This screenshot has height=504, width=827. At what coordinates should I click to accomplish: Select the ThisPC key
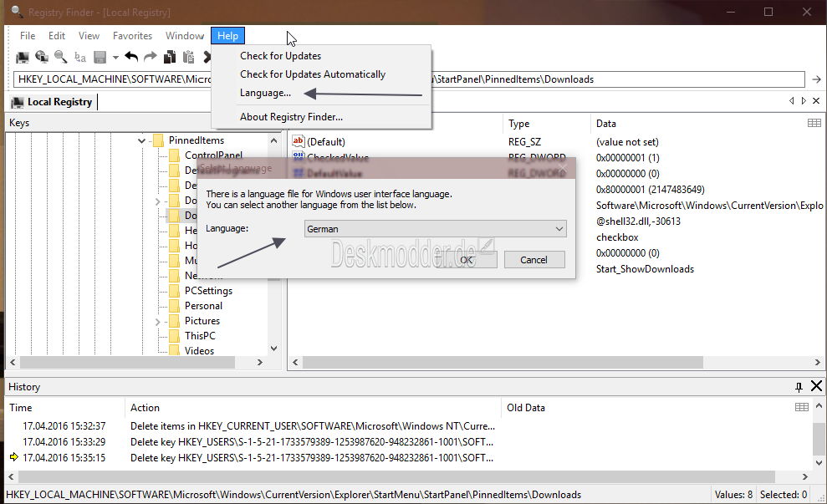(200, 336)
